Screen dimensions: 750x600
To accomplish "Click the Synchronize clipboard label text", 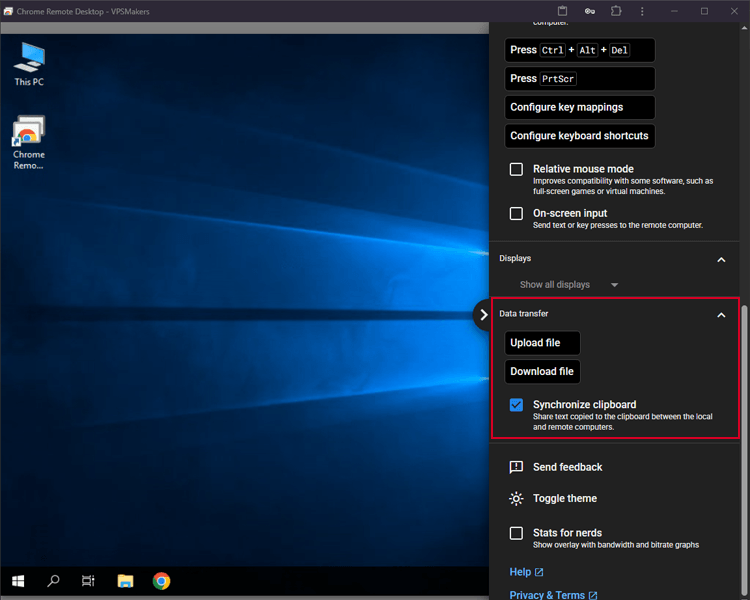I will pyautogui.click(x=585, y=404).
